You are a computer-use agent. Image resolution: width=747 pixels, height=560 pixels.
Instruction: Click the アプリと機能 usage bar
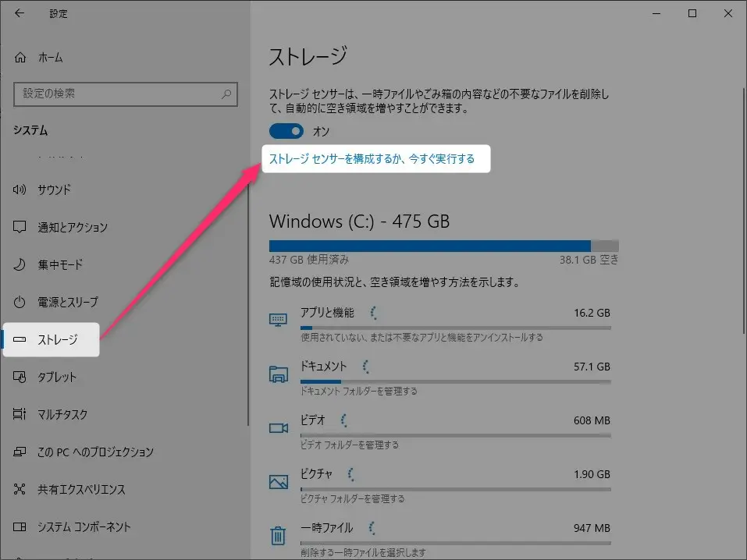tap(456, 328)
